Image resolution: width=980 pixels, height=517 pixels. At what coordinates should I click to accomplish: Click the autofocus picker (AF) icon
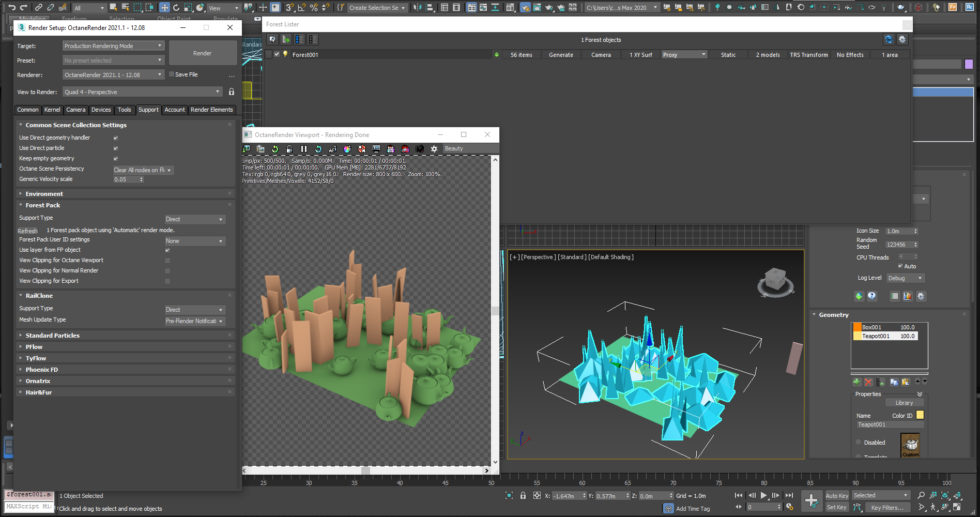(x=332, y=149)
